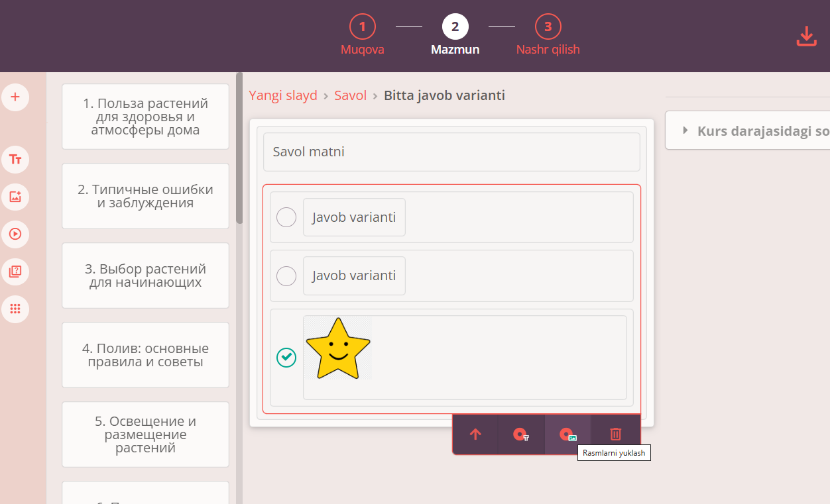Click Bitta javob varianti breadcrumb text
This screenshot has width=830, height=504.
(x=444, y=95)
